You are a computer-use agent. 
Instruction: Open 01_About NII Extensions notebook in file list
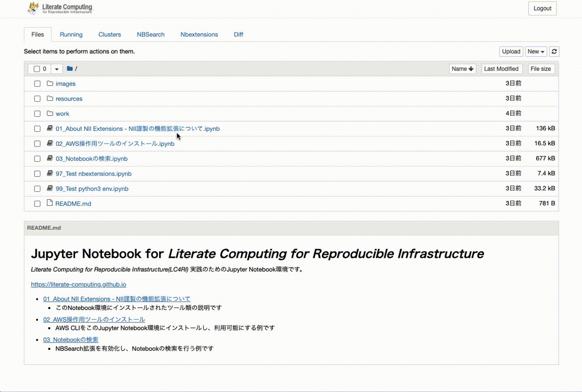tap(138, 129)
